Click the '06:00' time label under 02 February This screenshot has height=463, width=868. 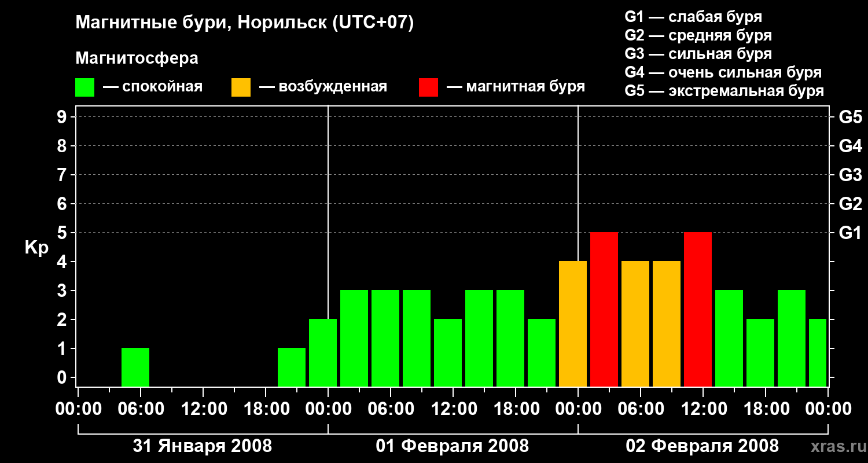click(x=640, y=409)
